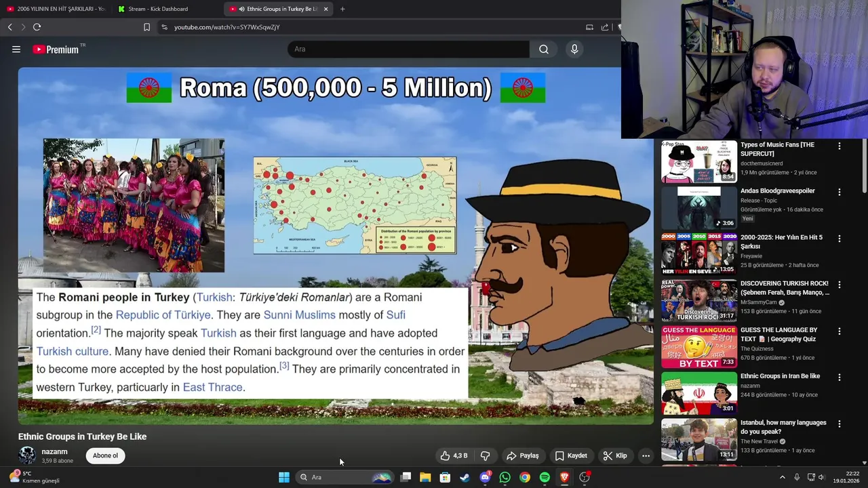The height and width of the screenshot is (488, 868).
Task: Open options menu for DISCOVERING TURKISH ROCK
Action: click(839, 285)
